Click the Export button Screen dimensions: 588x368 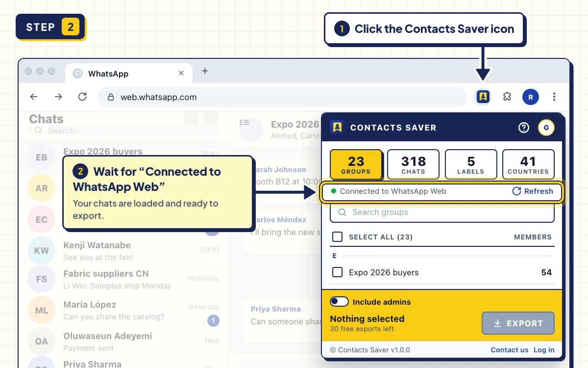(x=518, y=323)
